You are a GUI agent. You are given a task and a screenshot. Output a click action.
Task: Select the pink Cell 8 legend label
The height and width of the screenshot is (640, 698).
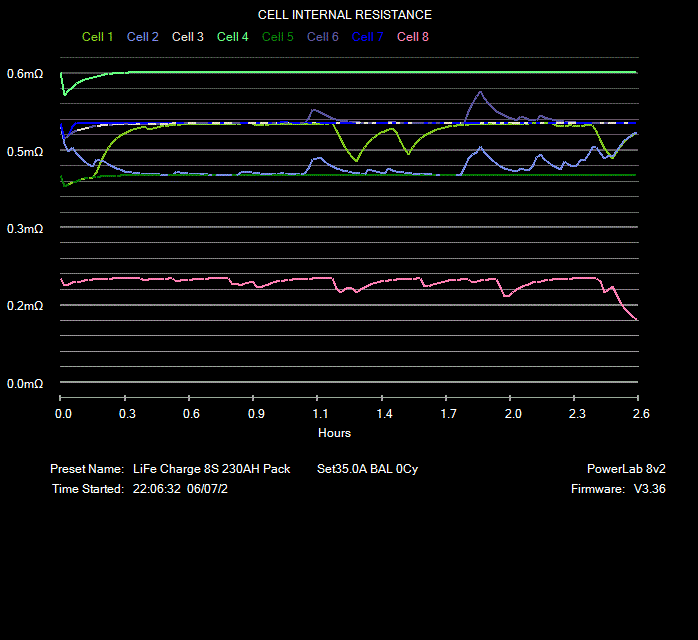coord(413,37)
